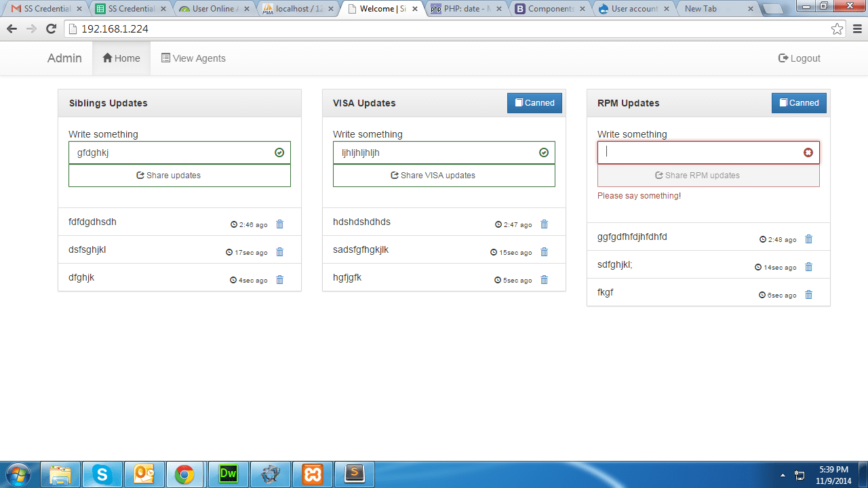Image resolution: width=868 pixels, height=488 pixels.
Task: Delete the "fkgf" RPM update
Action: 808,294
